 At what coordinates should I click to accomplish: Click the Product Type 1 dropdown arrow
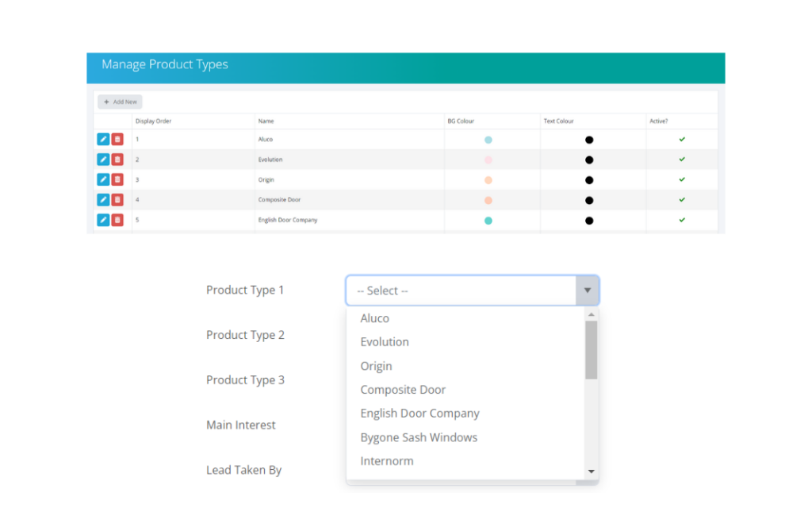point(587,291)
